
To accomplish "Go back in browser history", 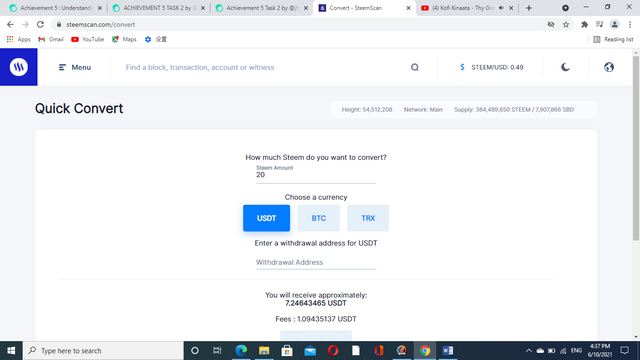I will 10,24.
